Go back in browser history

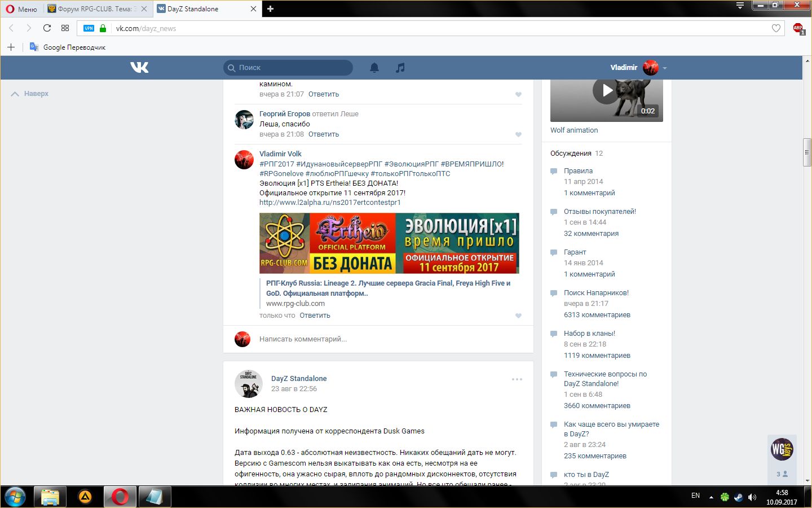click(11, 28)
